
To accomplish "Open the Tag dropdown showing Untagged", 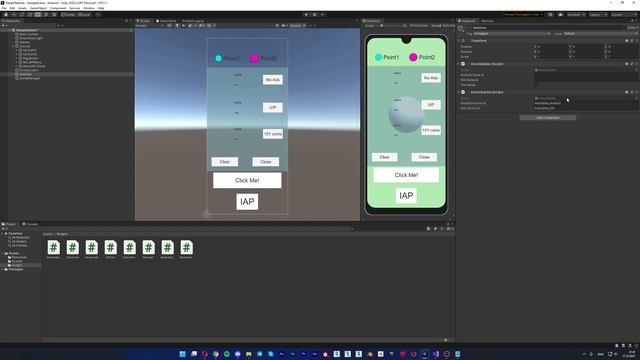I will [x=512, y=33].
